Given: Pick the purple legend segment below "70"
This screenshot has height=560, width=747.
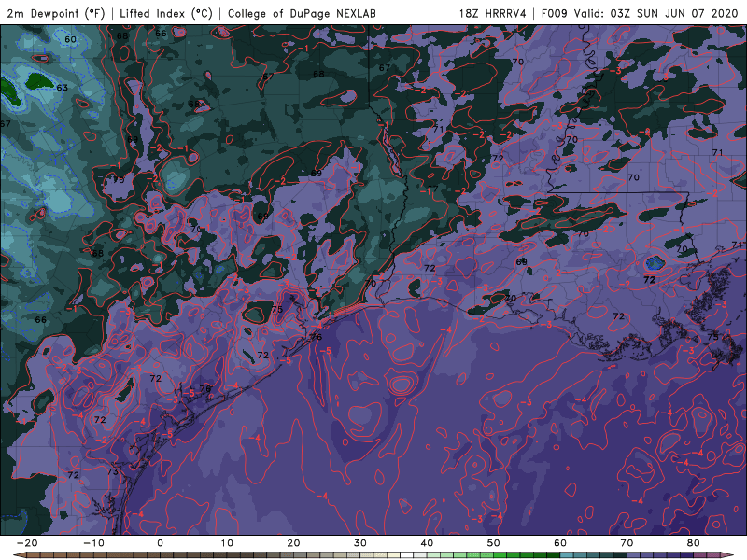Looking at the screenshot, I should point(634,555).
